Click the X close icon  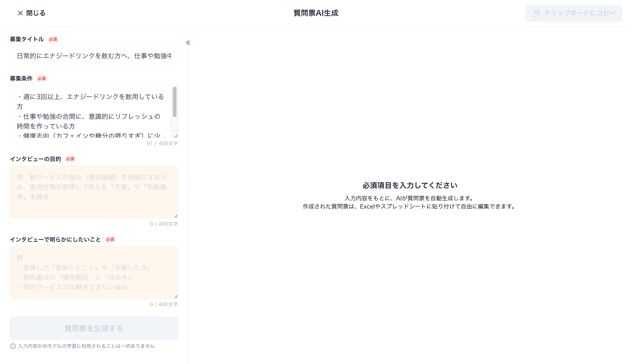coord(20,13)
